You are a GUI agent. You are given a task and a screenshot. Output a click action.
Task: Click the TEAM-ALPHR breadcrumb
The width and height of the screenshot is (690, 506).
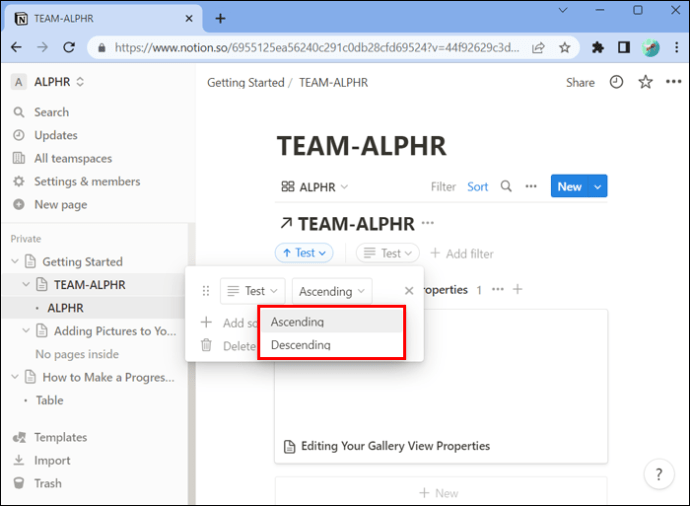pyautogui.click(x=333, y=83)
